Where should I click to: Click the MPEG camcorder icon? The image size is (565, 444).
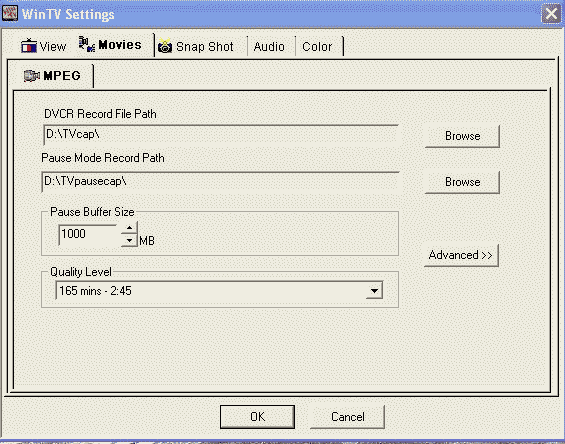[x=32, y=76]
